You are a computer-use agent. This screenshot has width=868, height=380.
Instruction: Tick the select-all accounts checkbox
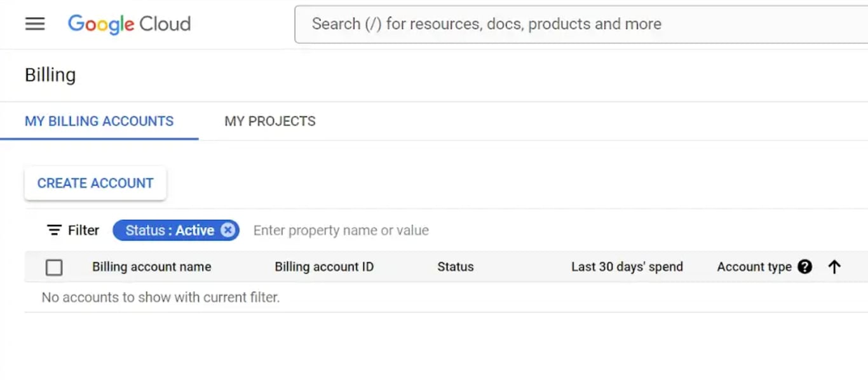(54, 268)
